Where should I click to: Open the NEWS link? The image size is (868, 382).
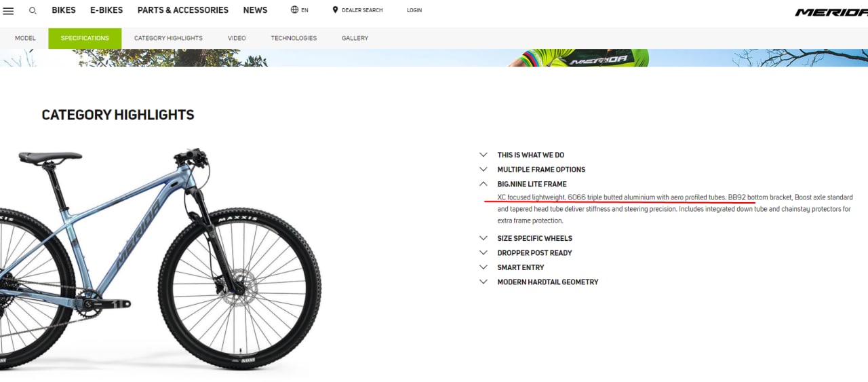click(255, 10)
